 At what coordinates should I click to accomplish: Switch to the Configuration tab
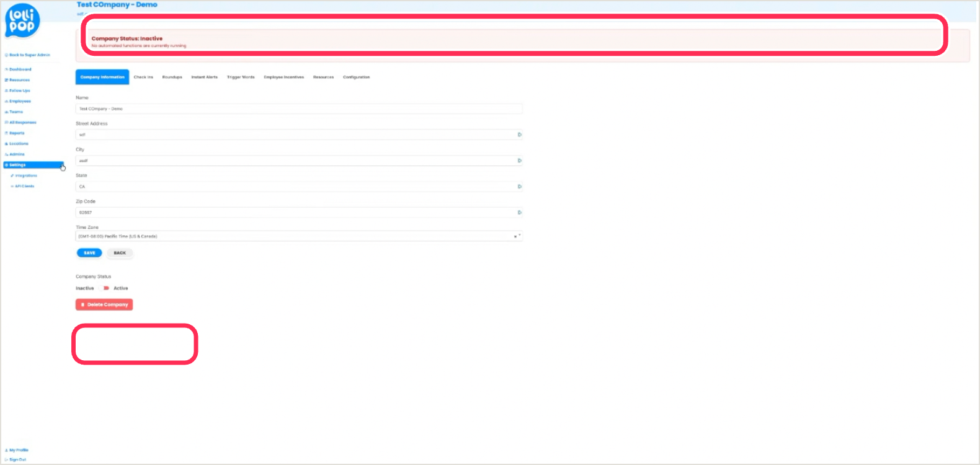pyautogui.click(x=357, y=77)
